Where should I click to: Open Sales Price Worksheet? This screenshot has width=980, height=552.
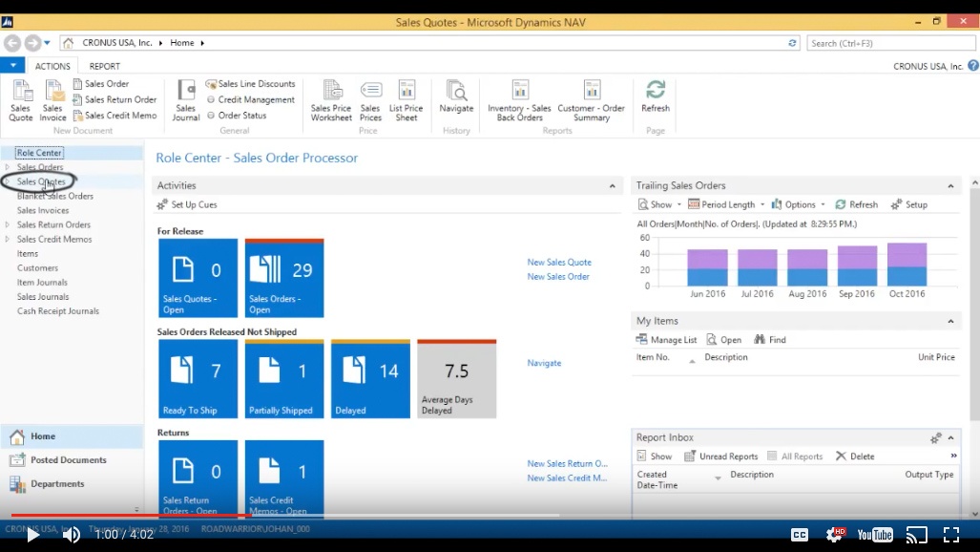pos(331,100)
